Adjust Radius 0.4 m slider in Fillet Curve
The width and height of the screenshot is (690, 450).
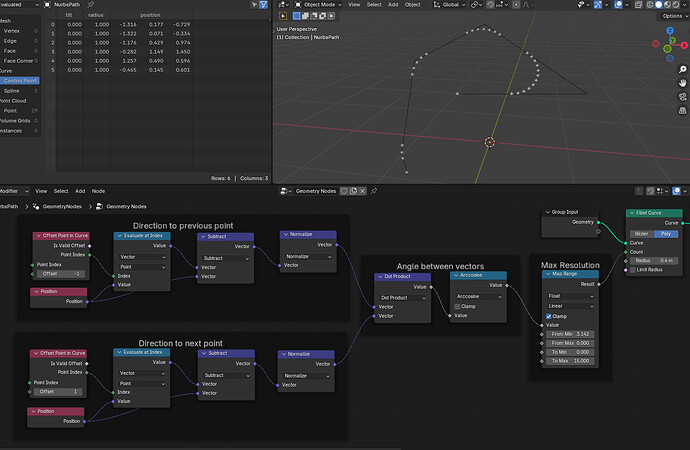[x=653, y=260]
